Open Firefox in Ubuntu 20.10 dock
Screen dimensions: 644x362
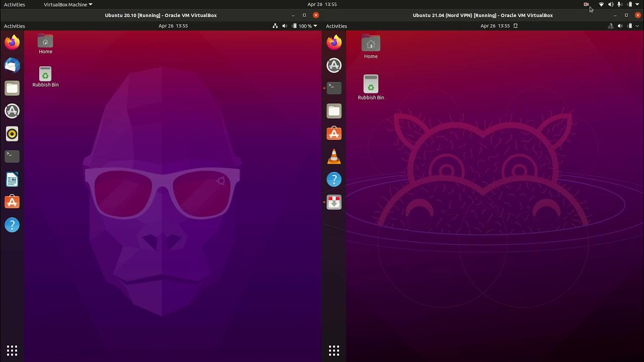[x=12, y=42]
